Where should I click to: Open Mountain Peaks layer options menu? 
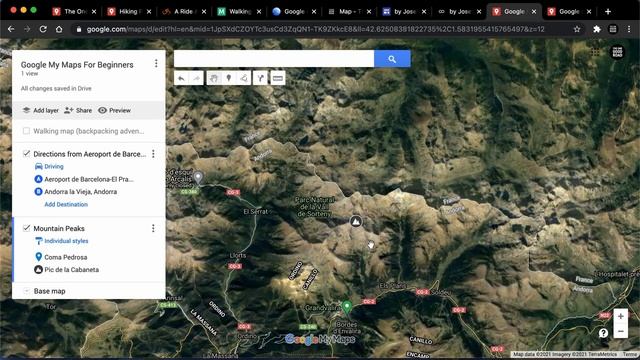153,228
